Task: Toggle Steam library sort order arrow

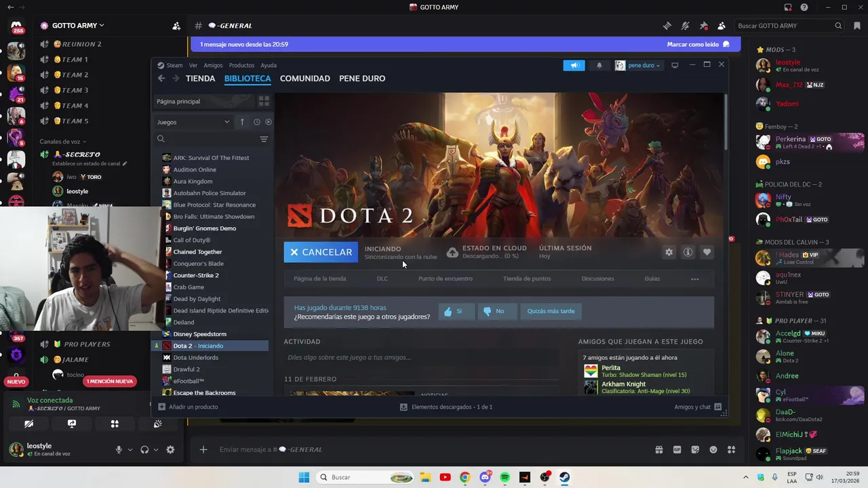Action: 242,122
